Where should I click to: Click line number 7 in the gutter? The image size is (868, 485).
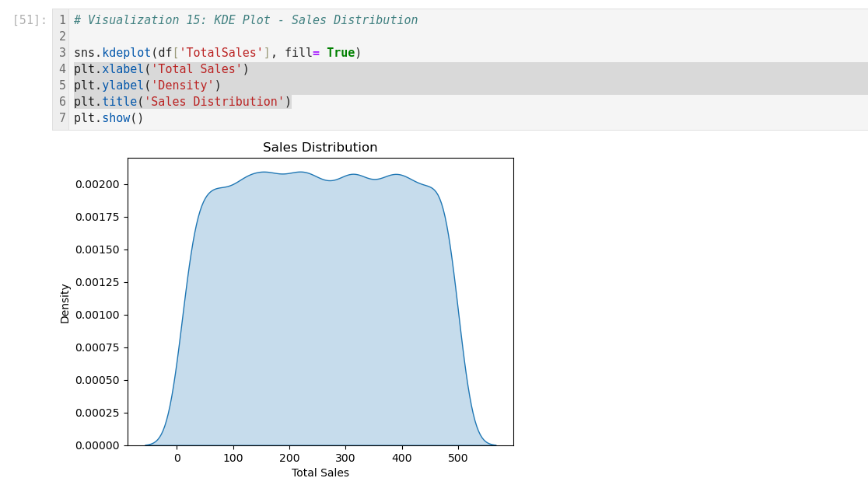click(62, 118)
